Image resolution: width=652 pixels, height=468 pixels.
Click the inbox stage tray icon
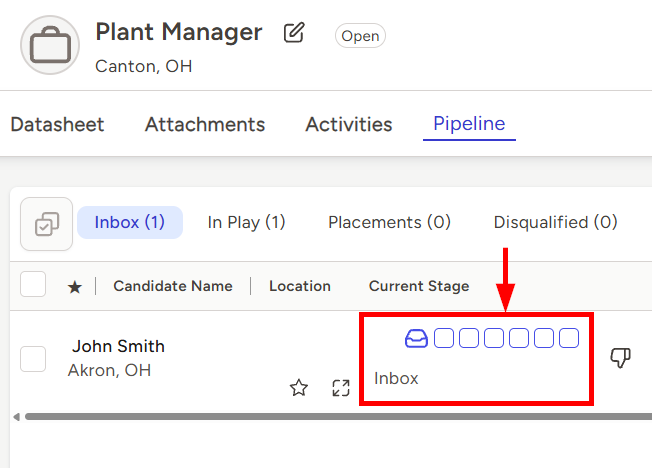416,338
